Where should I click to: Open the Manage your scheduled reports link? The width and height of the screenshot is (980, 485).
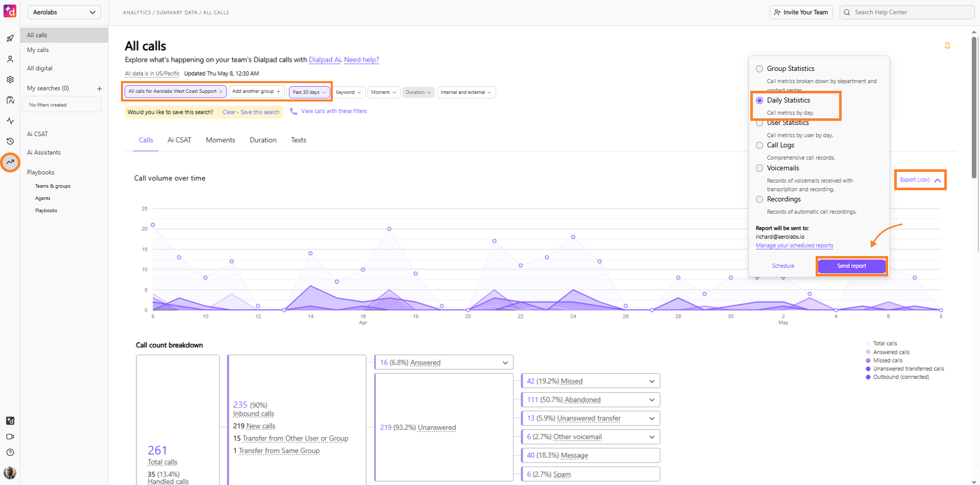[x=794, y=246]
